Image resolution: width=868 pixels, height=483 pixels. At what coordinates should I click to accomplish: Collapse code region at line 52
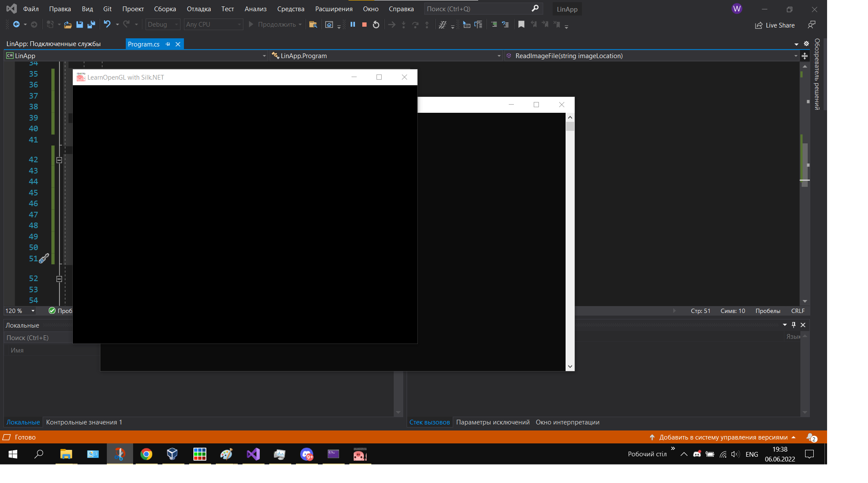click(x=59, y=279)
